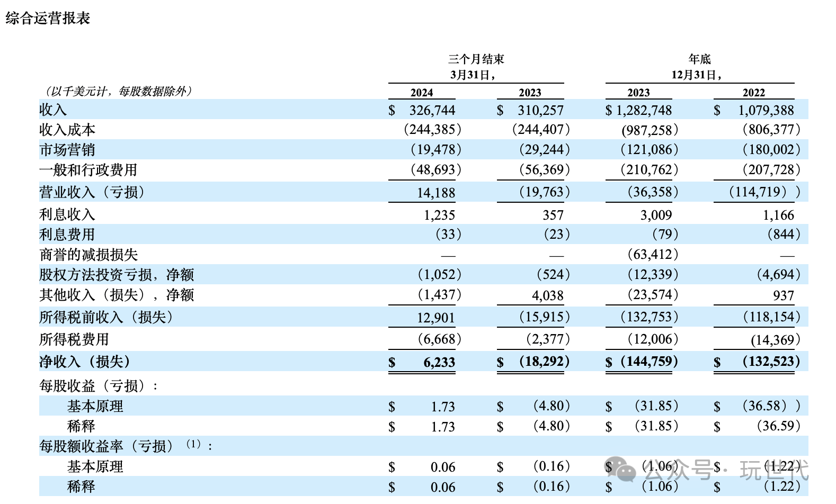Select the row label 市场营销
The image size is (836, 504).
(x=67, y=150)
